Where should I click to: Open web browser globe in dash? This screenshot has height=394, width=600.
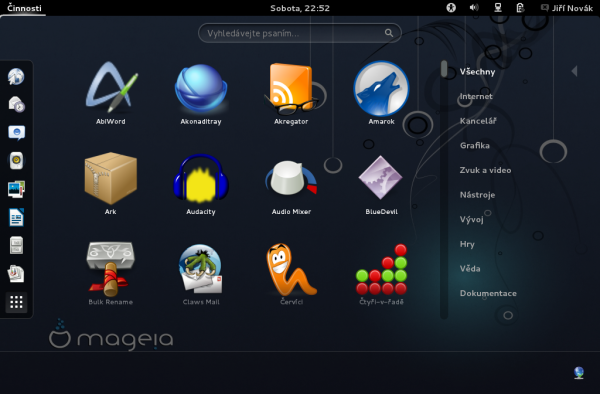[16, 76]
